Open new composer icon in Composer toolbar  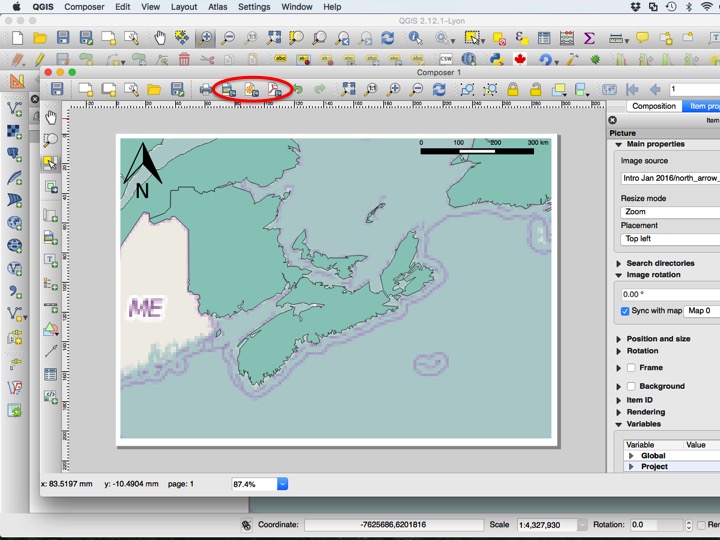pos(85,89)
